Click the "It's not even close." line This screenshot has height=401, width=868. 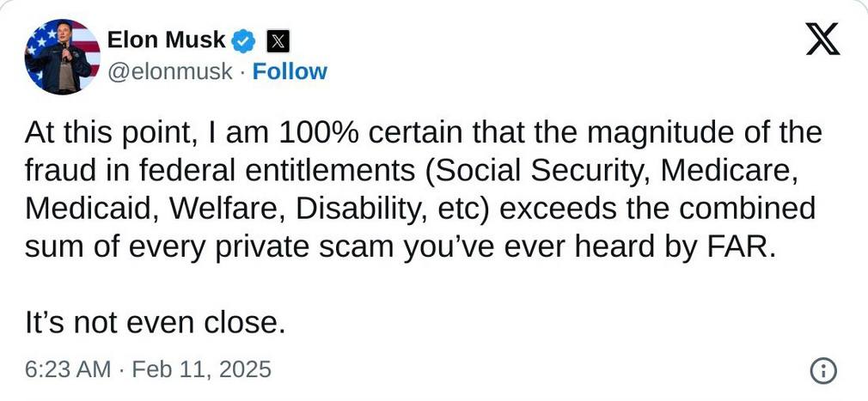154,322
